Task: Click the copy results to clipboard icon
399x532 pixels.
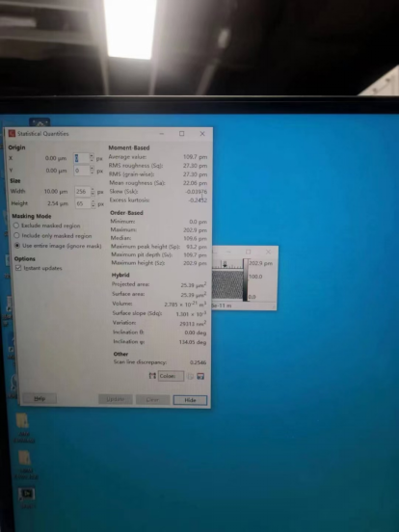Action: click(191, 376)
